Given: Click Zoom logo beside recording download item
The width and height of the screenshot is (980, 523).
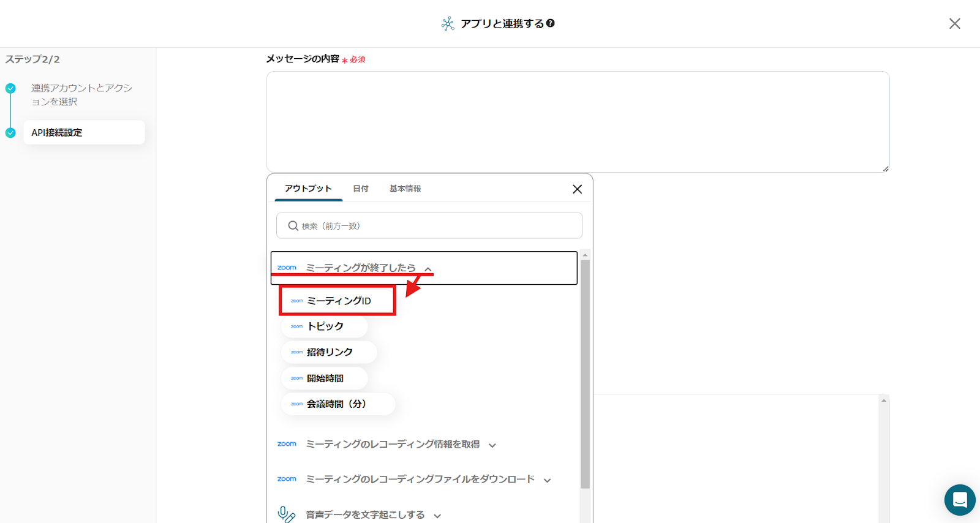Looking at the screenshot, I should (x=287, y=479).
